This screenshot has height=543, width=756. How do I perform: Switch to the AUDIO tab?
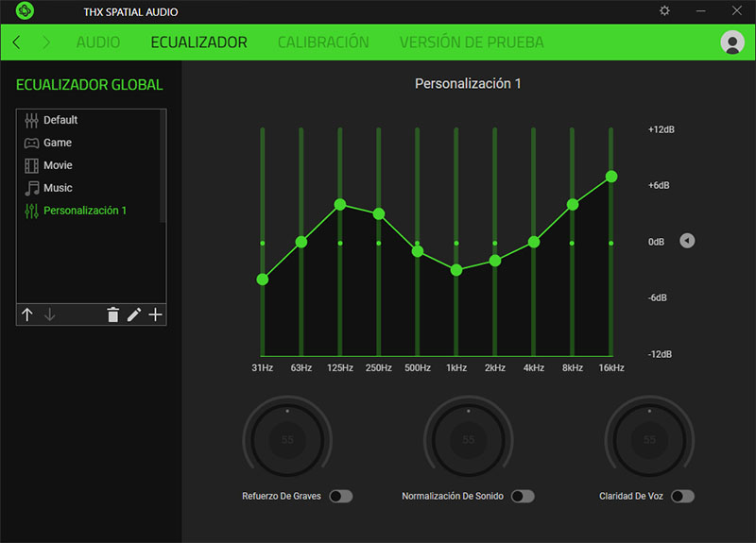pyautogui.click(x=98, y=42)
